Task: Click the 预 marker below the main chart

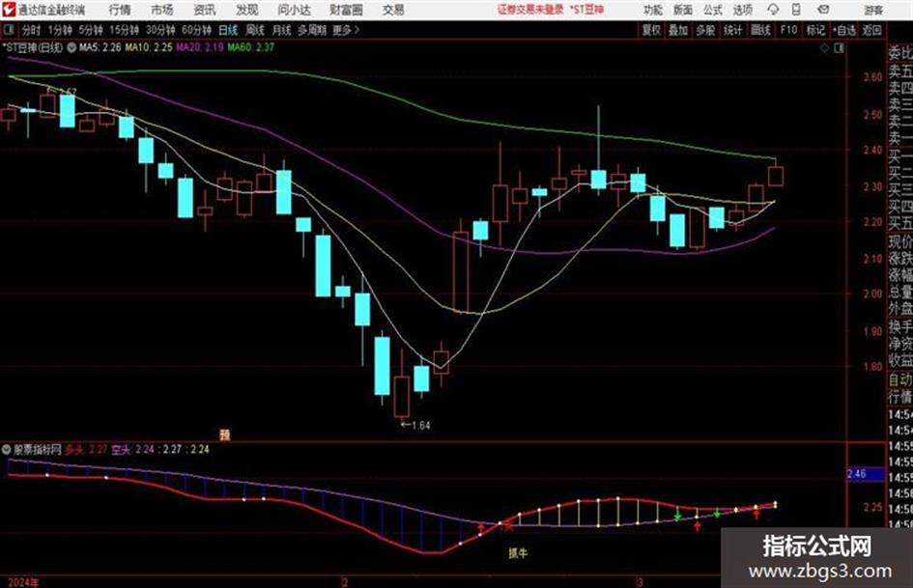Action: tap(225, 434)
